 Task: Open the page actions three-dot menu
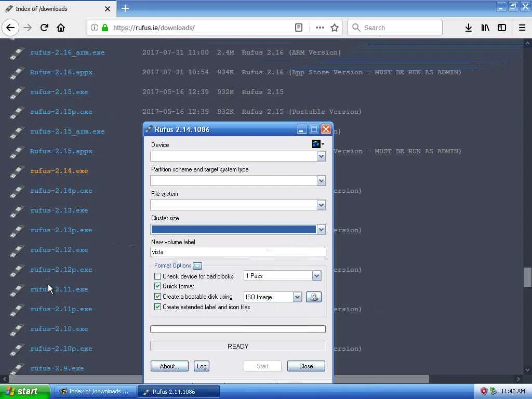320,28
